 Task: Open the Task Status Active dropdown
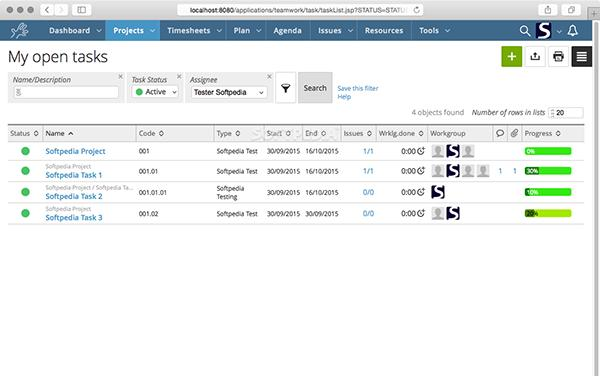point(155,92)
